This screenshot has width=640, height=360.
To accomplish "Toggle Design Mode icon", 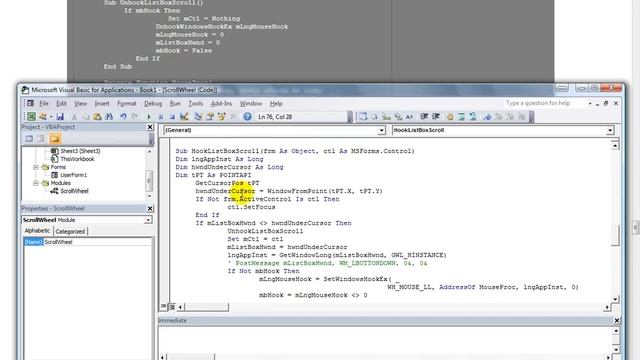I will click(184, 117).
